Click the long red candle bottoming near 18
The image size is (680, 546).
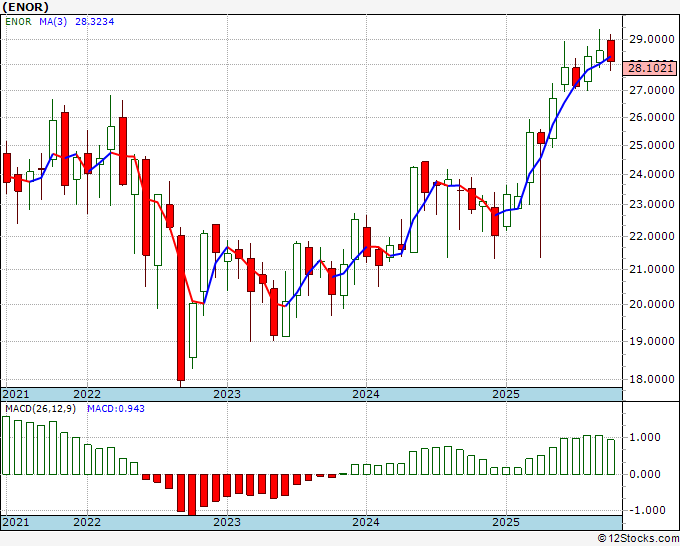[181, 308]
